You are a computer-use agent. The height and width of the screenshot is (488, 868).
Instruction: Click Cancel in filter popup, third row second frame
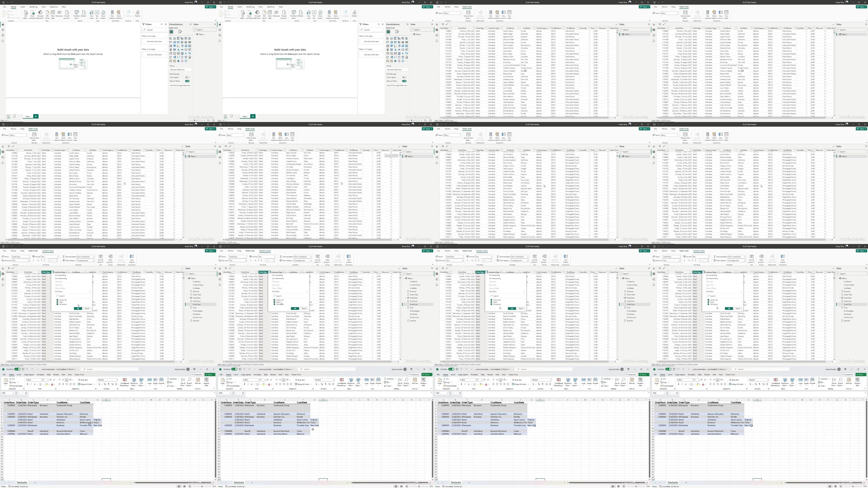304,309
